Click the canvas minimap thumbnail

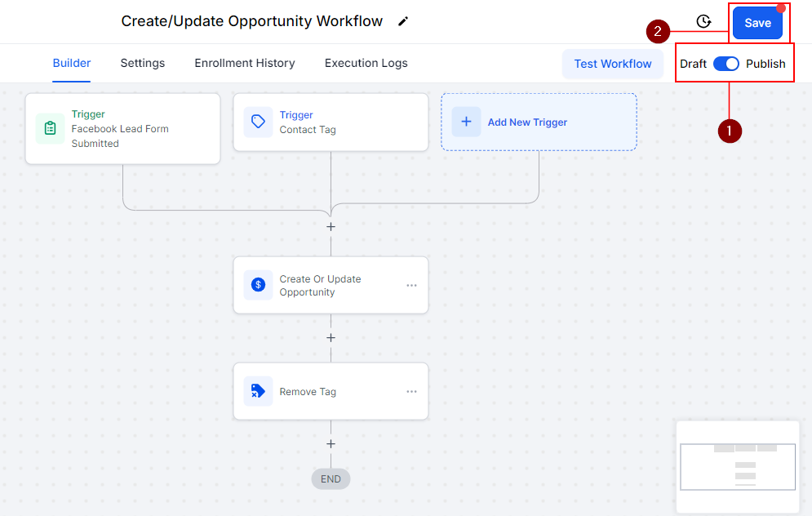coord(738,466)
